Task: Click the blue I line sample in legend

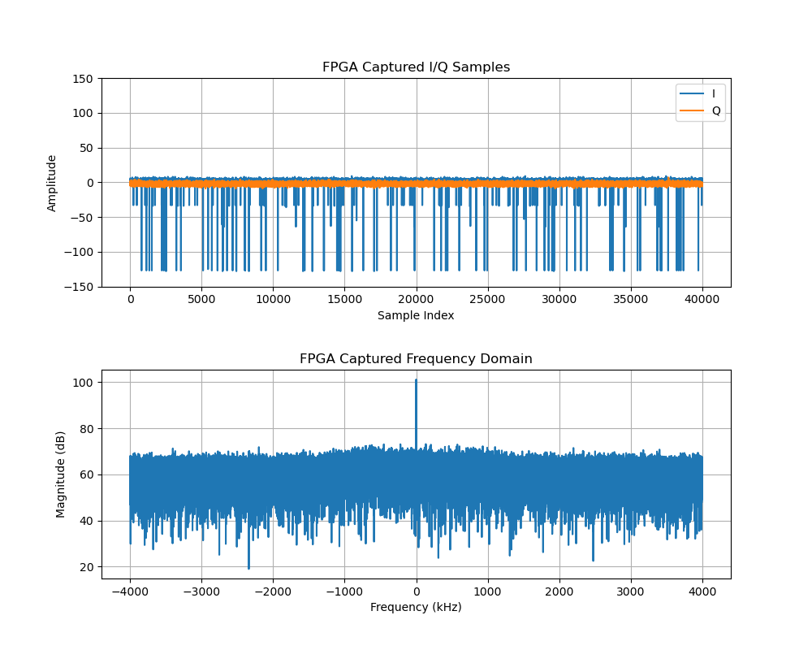Action: click(x=693, y=93)
